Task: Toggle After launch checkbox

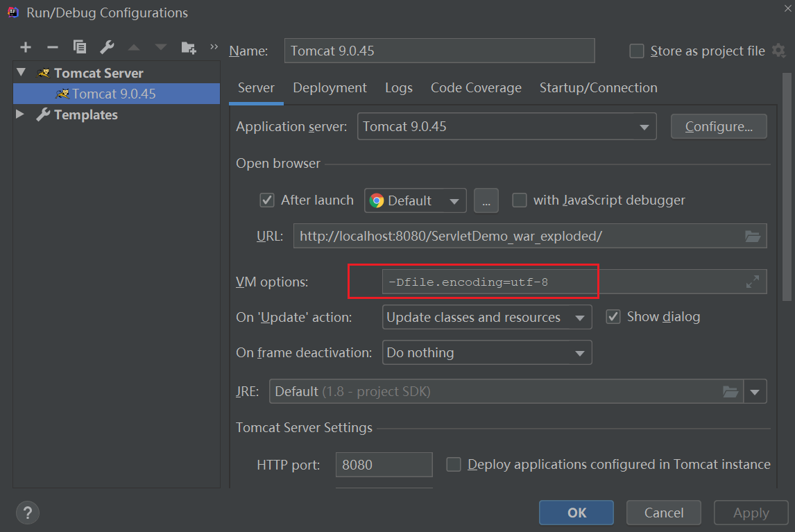Action: (x=267, y=200)
